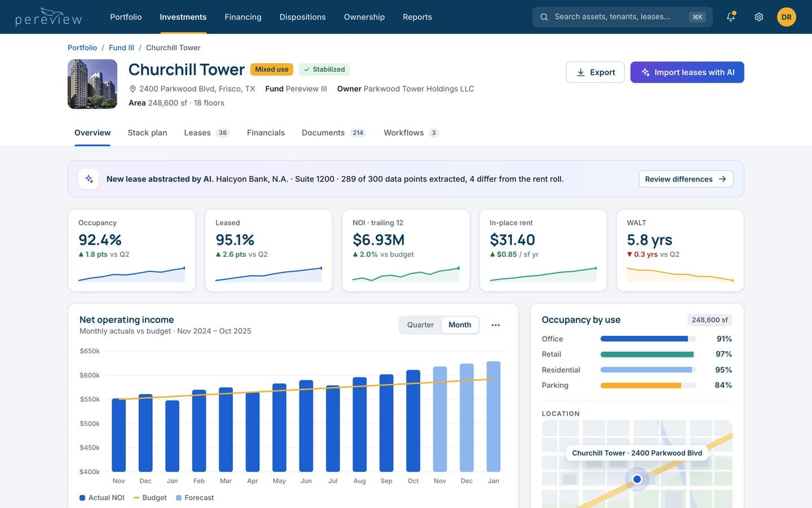This screenshot has height=508, width=812.
Task: Click the ⌘K shortcut badge
Action: click(x=698, y=17)
